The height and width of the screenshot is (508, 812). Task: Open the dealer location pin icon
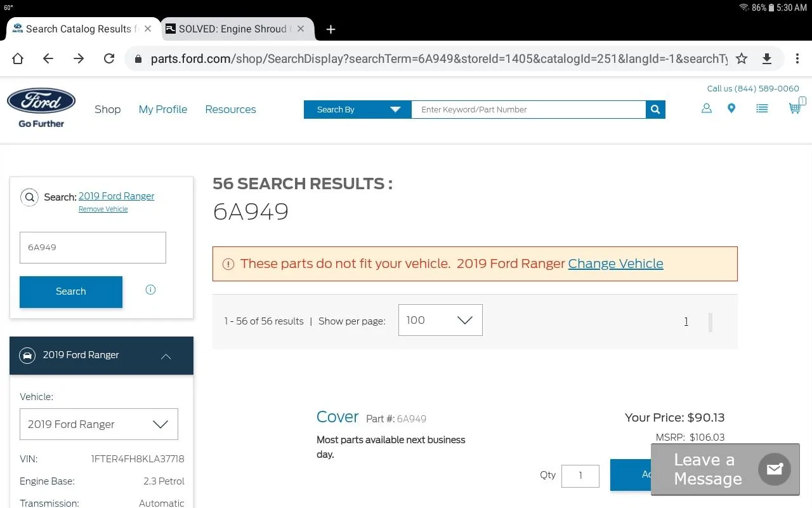(x=731, y=109)
